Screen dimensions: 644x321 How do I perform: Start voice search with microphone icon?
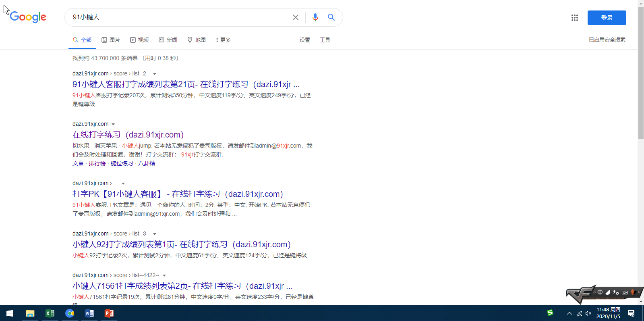pyautogui.click(x=315, y=17)
